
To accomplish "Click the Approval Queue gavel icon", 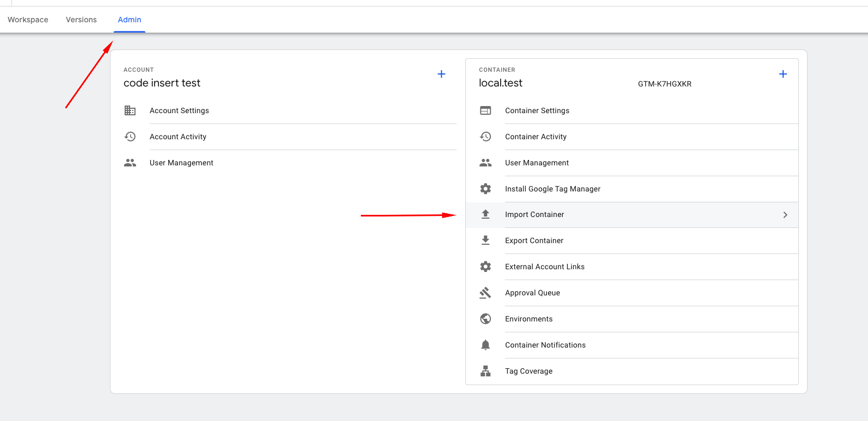I will (485, 293).
